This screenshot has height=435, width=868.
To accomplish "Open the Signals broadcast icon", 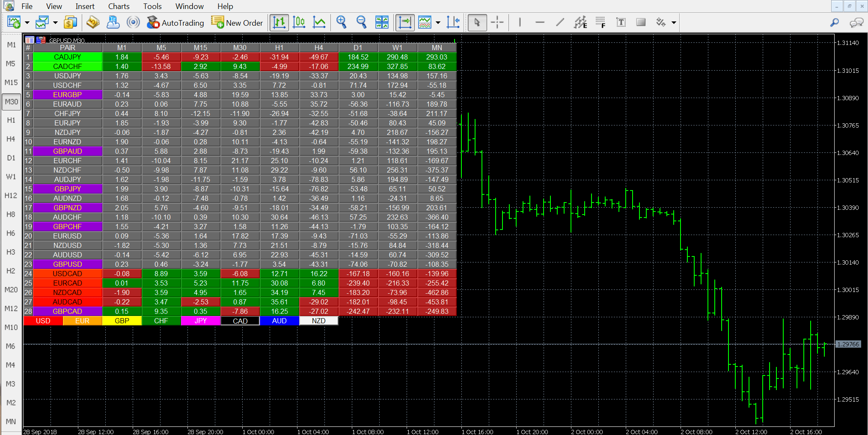I will pyautogui.click(x=133, y=22).
